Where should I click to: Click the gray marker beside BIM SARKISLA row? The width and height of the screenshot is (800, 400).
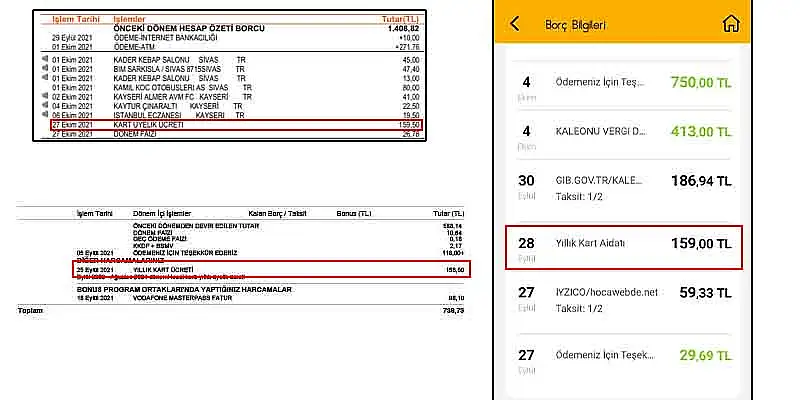(46, 70)
